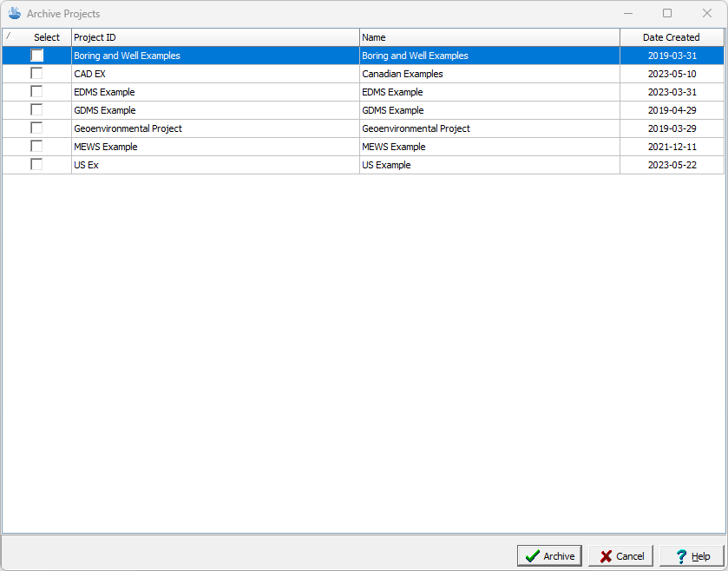Click the 2021-12-11 date cell
The height and width of the screenshot is (571, 728).
[672, 147]
